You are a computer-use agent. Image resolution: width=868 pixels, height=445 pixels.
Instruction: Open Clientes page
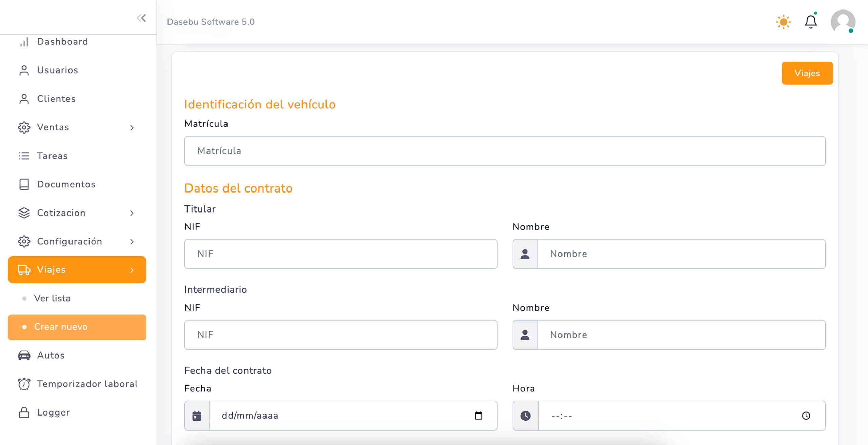click(x=77, y=99)
